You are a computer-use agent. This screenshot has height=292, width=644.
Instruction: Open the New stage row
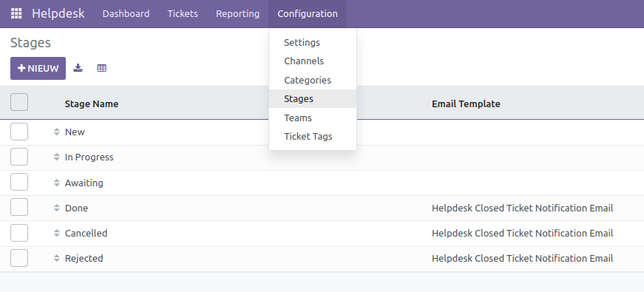coord(322,132)
